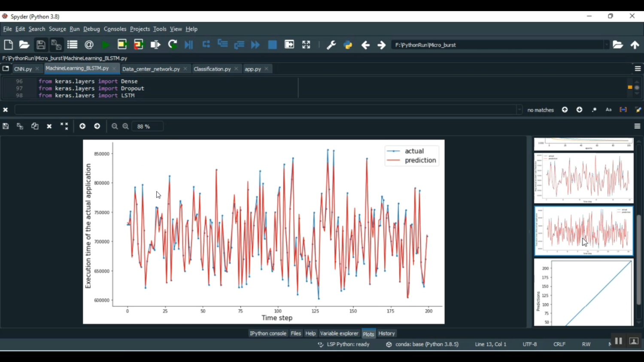Viewport: 644px width, 362px height.
Task: Stop debugging with the blue square icon
Action: click(x=272, y=45)
